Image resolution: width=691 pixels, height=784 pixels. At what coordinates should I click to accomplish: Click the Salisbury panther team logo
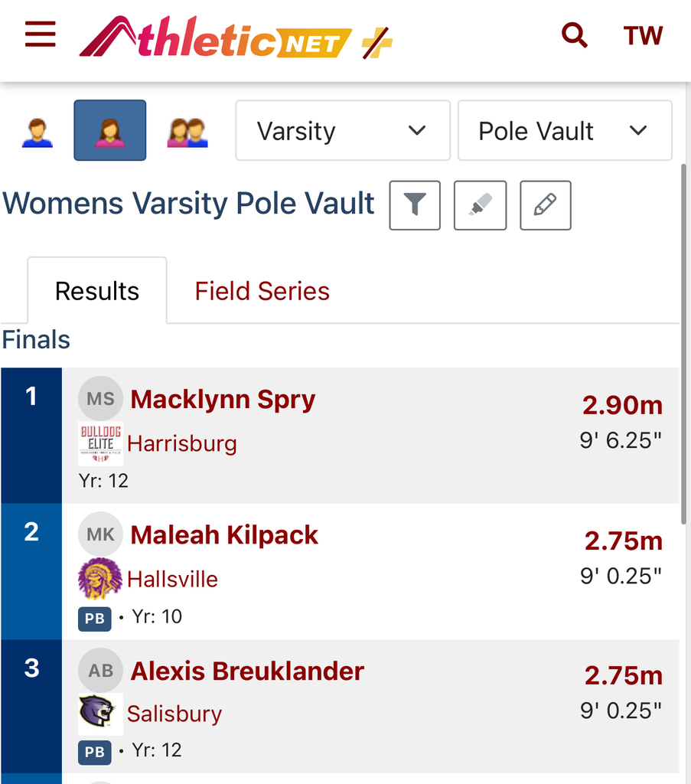point(100,714)
